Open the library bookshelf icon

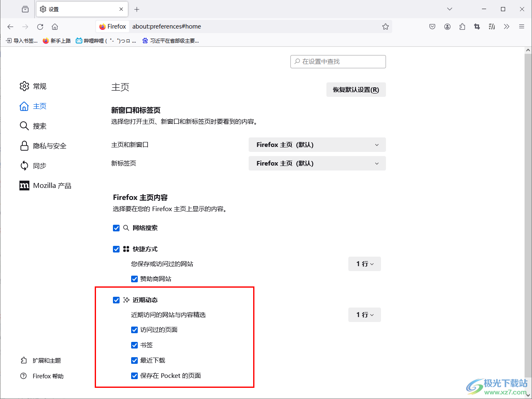(x=492, y=26)
